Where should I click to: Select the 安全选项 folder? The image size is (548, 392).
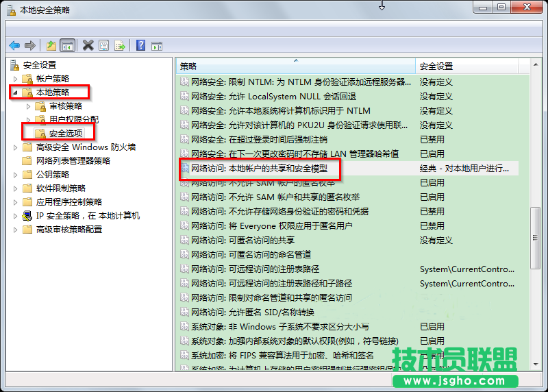pos(66,133)
